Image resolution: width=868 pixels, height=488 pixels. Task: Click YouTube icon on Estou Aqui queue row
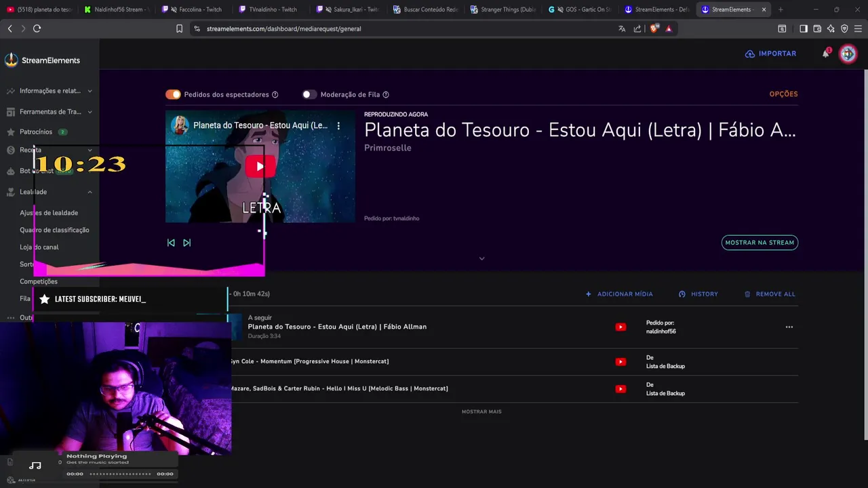pyautogui.click(x=620, y=327)
